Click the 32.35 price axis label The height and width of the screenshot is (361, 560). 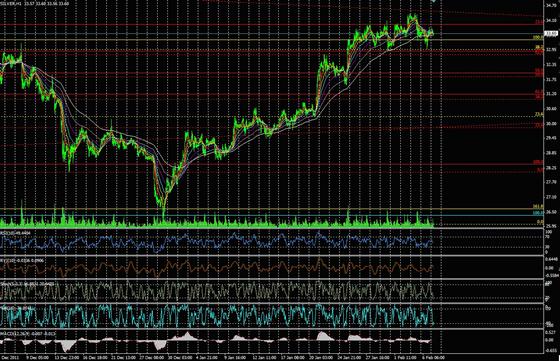pos(551,65)
